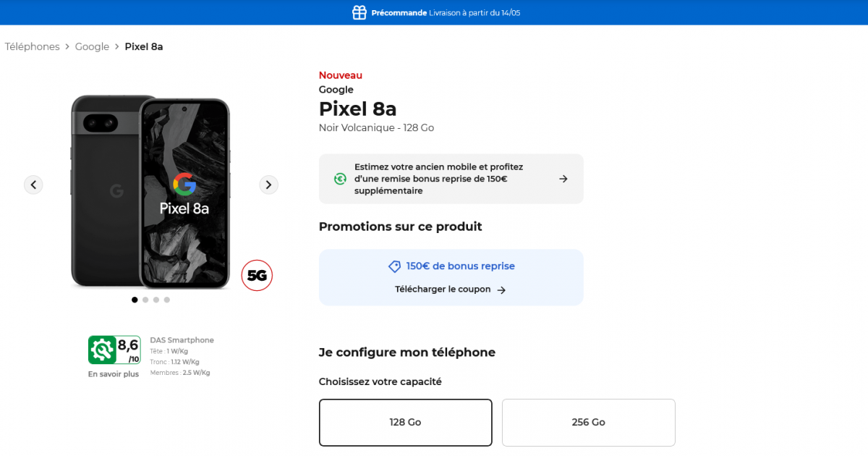Select the 256 Go capacity option
Viewport: 868px width, 456px height.
588,422
